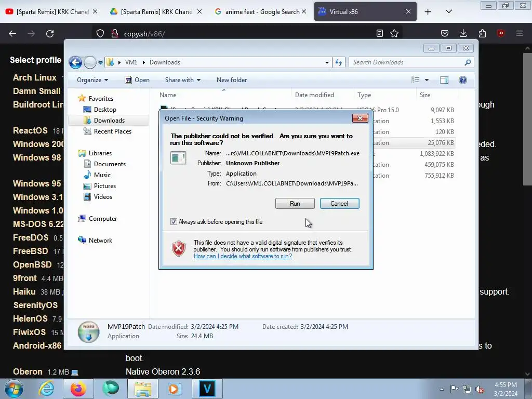This screenshot has height=399, width=532.
Task: Open VEGAS Pro from the taskbar
Action: [207, 389]
